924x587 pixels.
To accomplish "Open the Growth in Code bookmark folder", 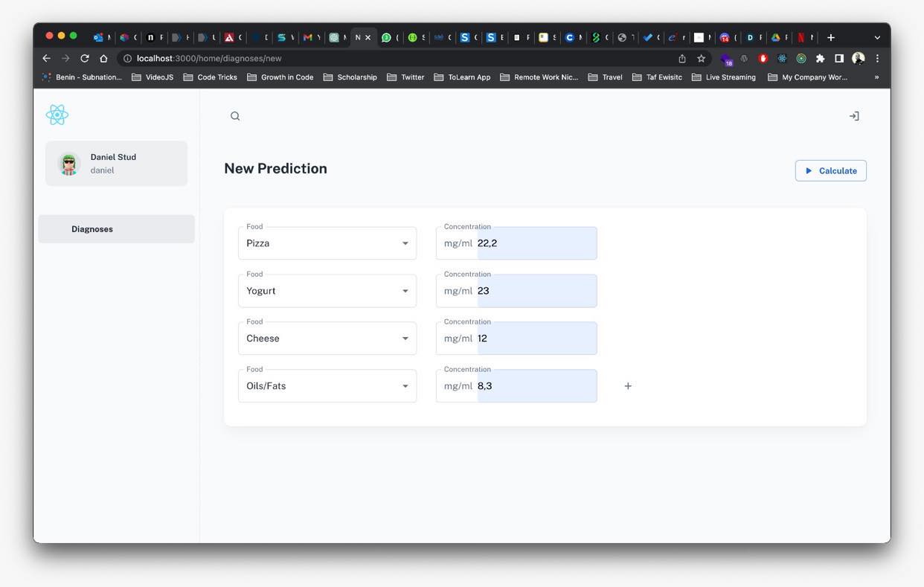I will (280, 77).
